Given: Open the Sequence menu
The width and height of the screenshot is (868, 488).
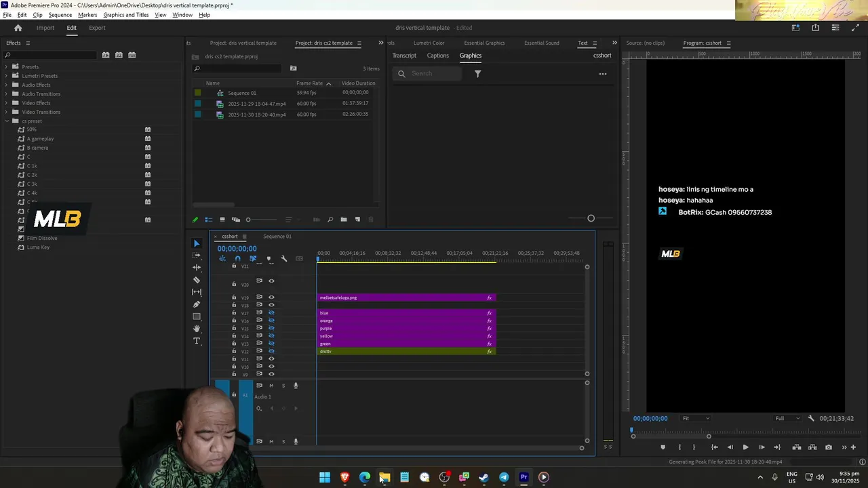Looking at the screenshot, I should (60, 15).
